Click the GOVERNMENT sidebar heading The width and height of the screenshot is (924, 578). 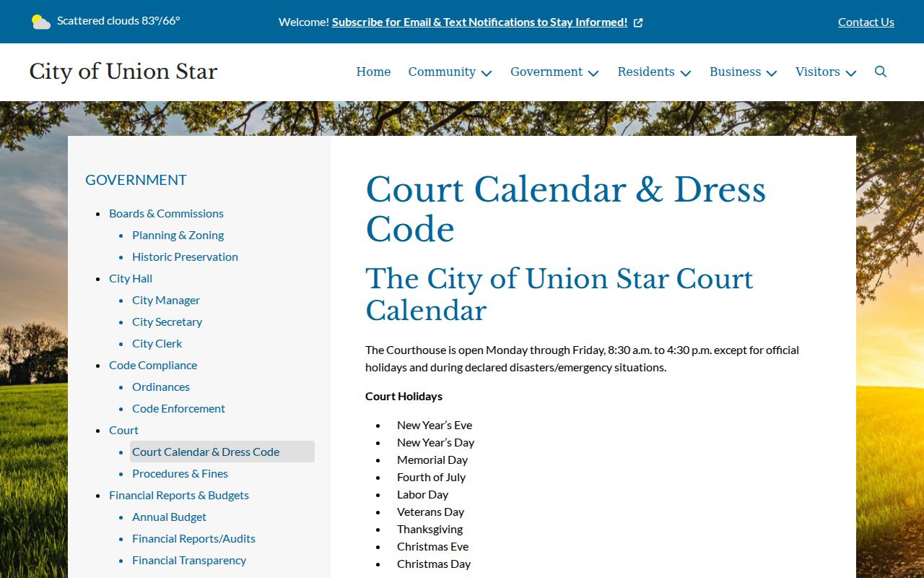(136, 180)
